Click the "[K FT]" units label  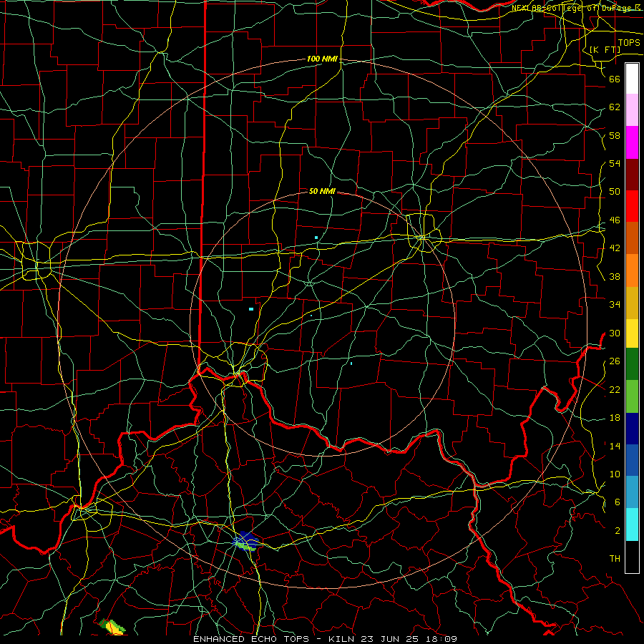605,49
